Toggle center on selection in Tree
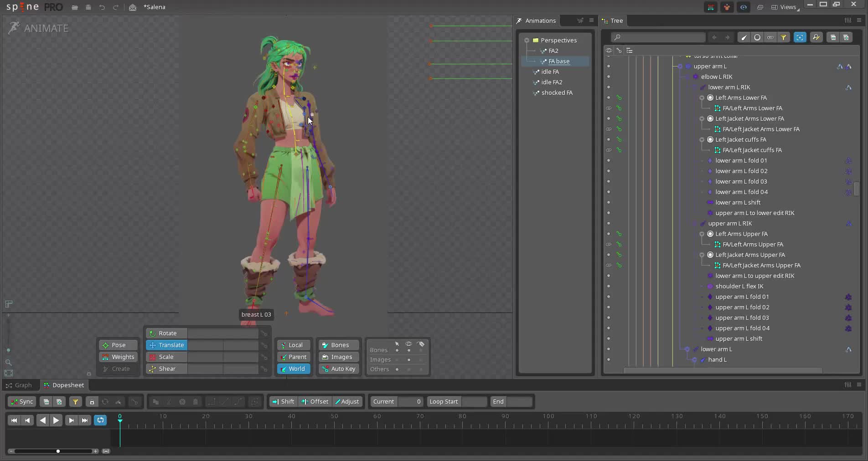This screenshot has height=461, width=868. click(x=800, y=37)
